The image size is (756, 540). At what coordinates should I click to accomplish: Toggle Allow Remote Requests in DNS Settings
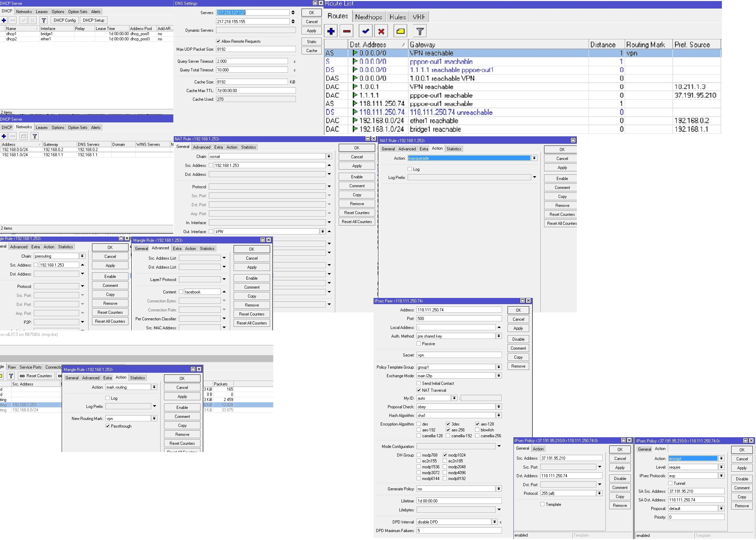coord(218,41)
